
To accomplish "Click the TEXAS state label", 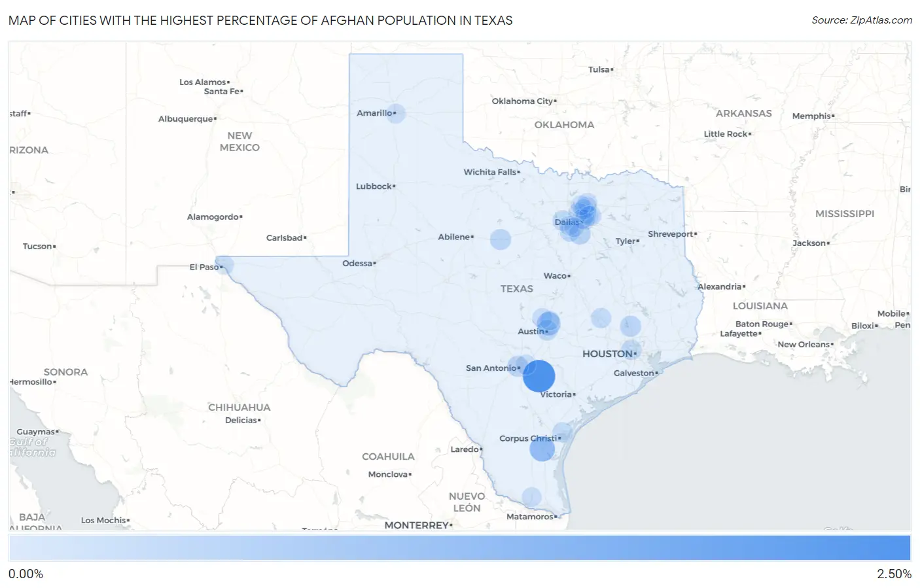I will pos(517,288).
